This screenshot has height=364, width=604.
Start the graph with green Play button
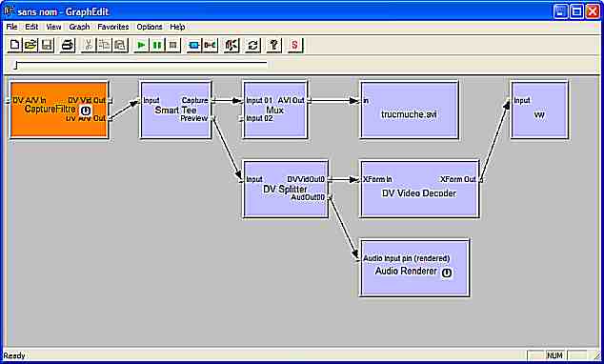(141, 45)
